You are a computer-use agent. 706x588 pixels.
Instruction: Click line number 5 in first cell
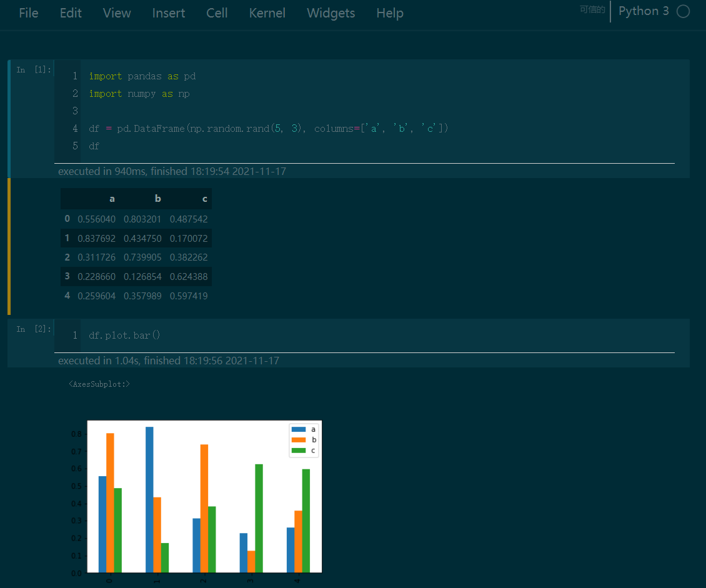pos(75,146)
